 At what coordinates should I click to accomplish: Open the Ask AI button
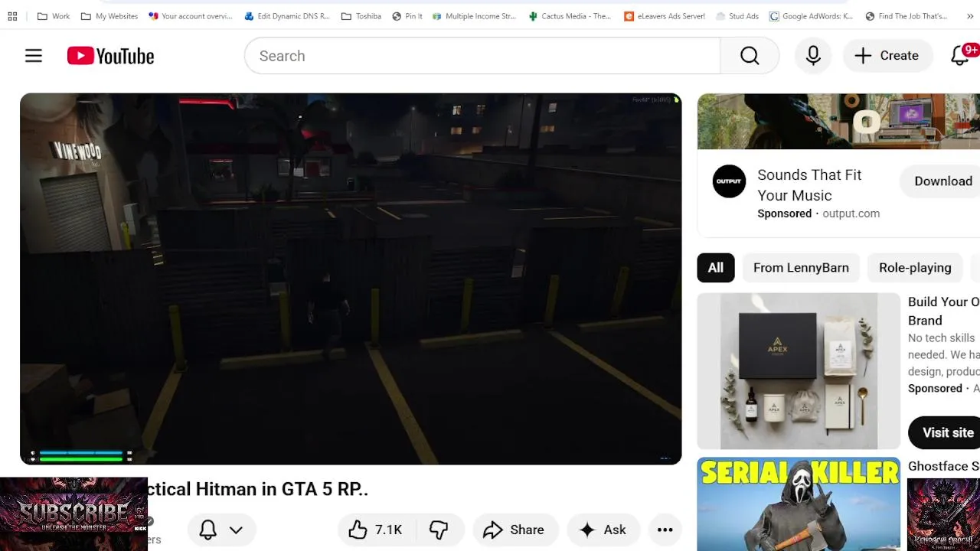pos(603,530)
